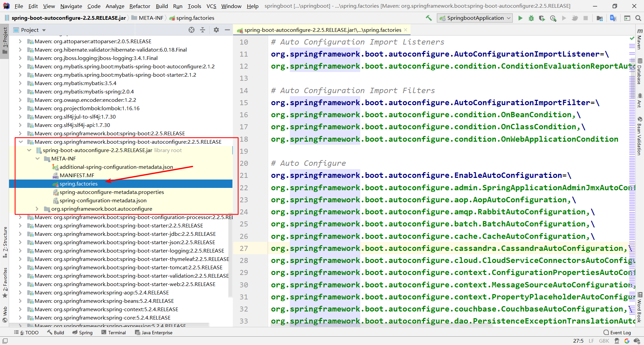The height and width of the screenshot is (345, 644).
Task: Run SpringbootApplication with the green play icon
Action: pyautogui.click(x=520, y=18)
